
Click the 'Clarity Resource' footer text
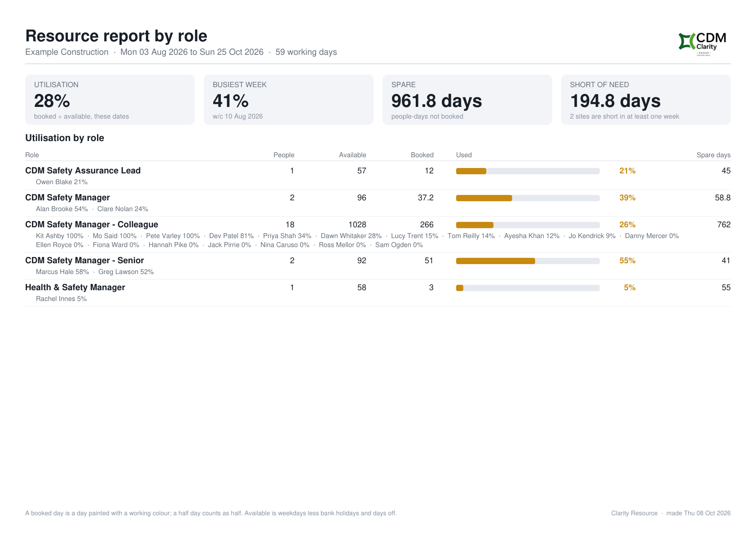point(634,513)
